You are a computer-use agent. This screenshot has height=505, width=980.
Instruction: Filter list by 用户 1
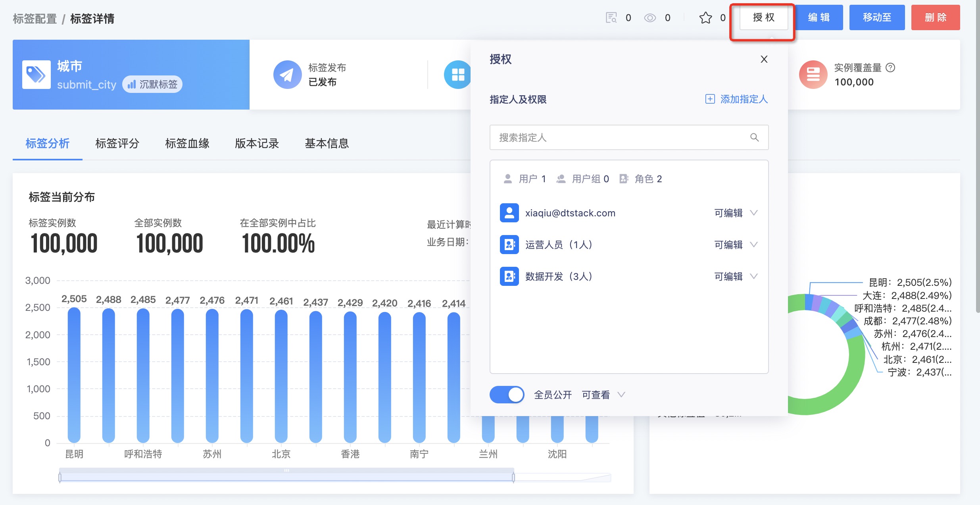tap(525, 179)
